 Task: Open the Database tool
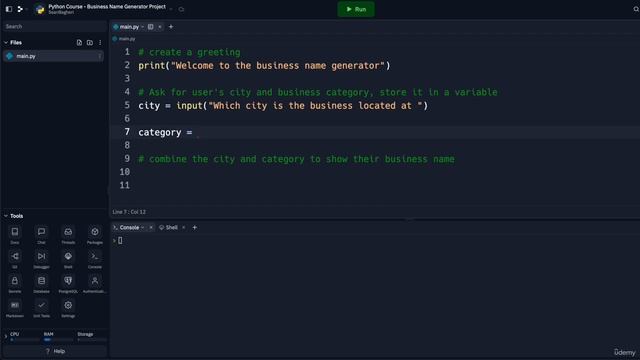click(41, 284)
